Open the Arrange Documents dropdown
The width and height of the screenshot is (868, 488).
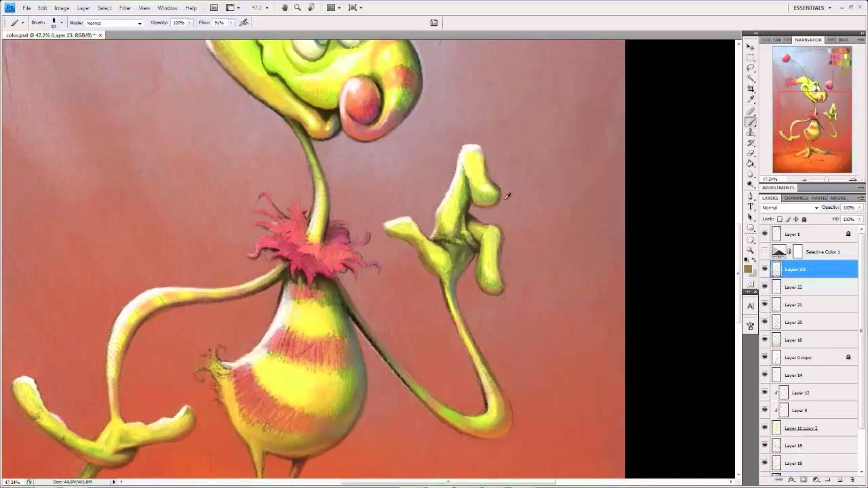point(334,7)
